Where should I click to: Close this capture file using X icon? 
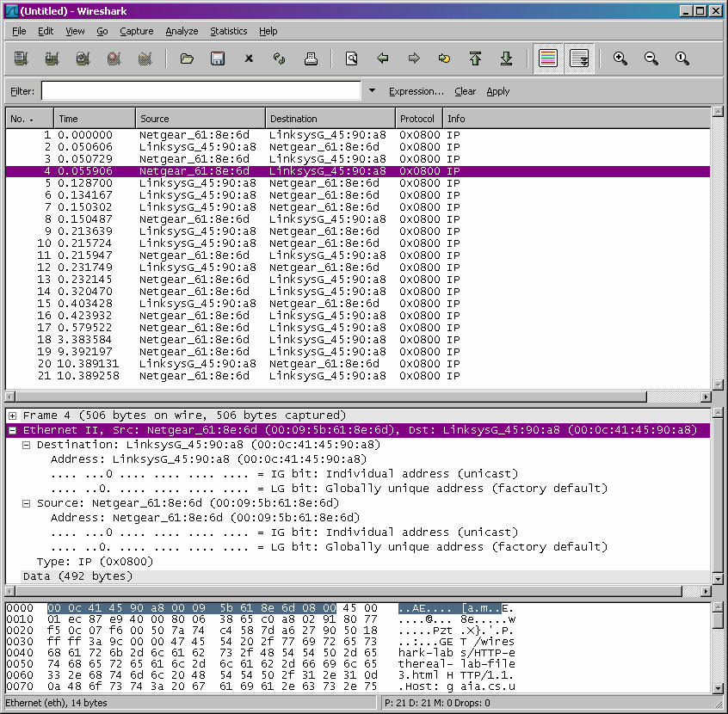249,58
